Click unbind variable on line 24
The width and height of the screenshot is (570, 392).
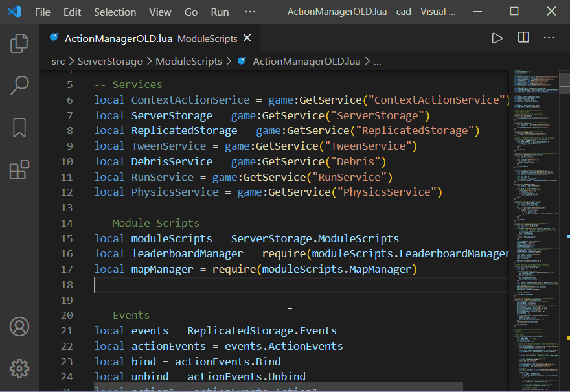pyautogui.click(x=150, y=376)
